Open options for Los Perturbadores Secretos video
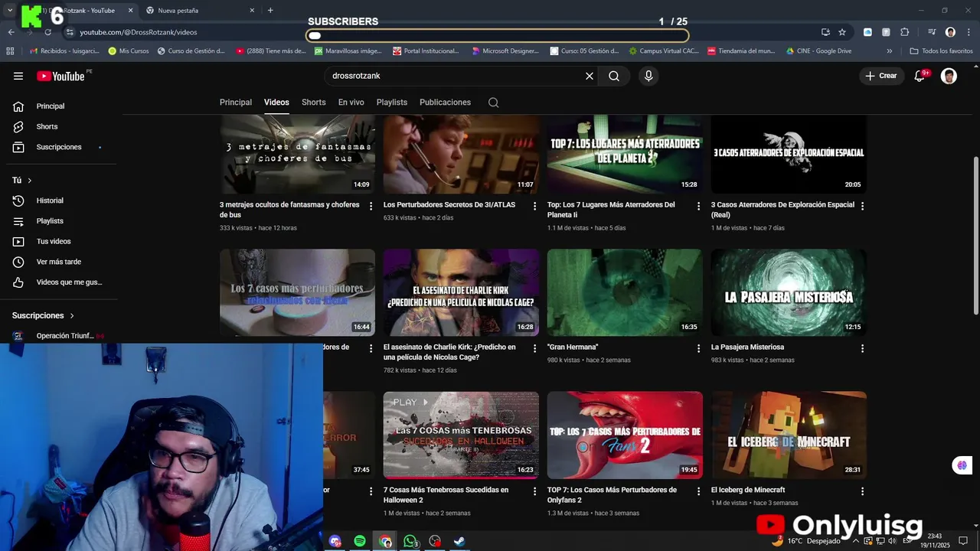Viewport: 980px width, 551px height. [534, 206]
